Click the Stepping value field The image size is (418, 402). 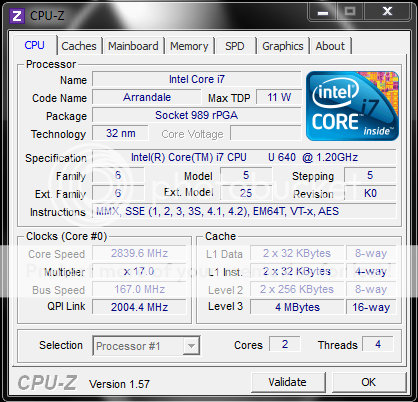coord(370,175)
